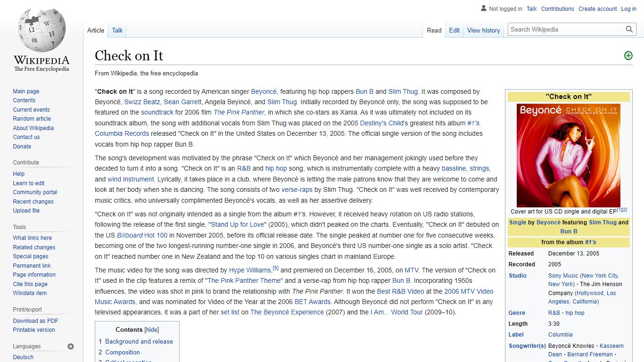Switch to the Talk tab
The width and height of the screenshot is (644, 362).
[x=117, y=30]
